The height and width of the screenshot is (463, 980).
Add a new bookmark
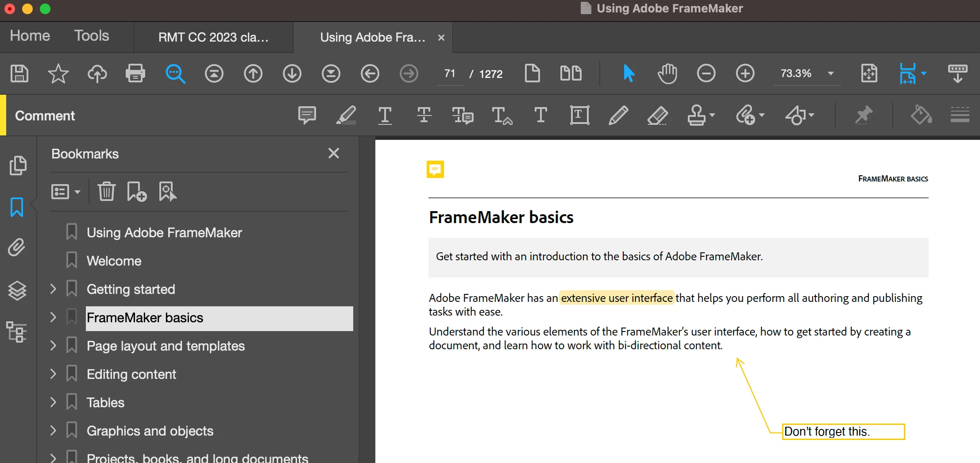pyautogui.click(x=137, y=192)
